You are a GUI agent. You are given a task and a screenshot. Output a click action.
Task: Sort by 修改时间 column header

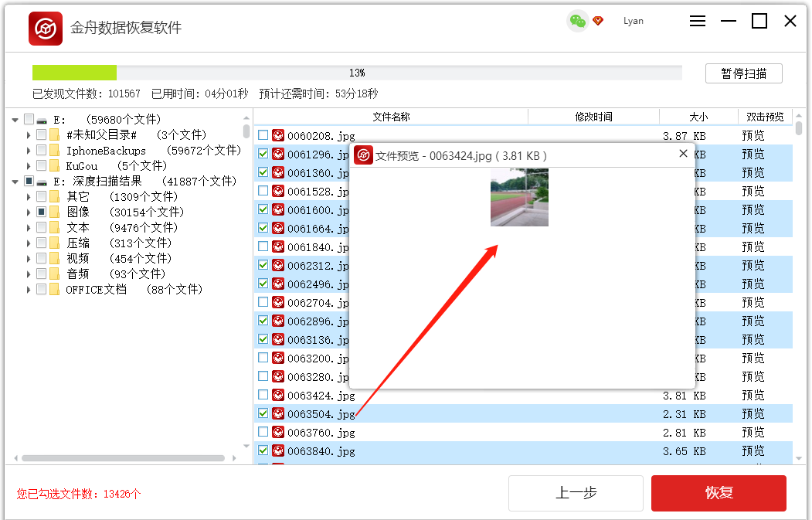click(x=593, y=117)
